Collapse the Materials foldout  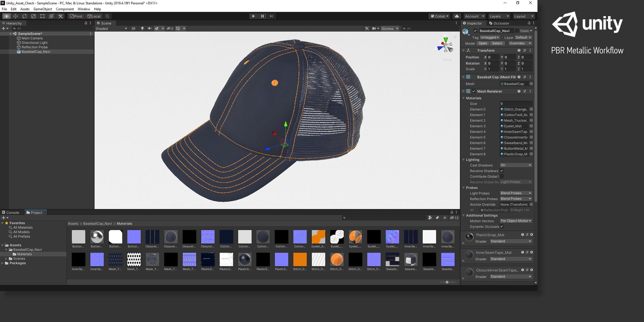464,98
